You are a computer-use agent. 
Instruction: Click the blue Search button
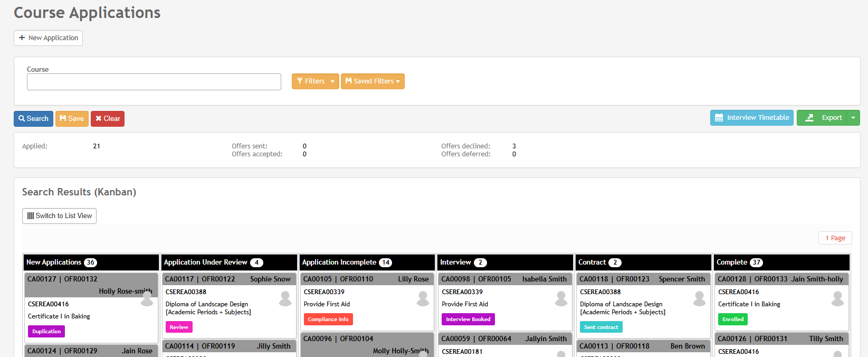click(33, 119)
